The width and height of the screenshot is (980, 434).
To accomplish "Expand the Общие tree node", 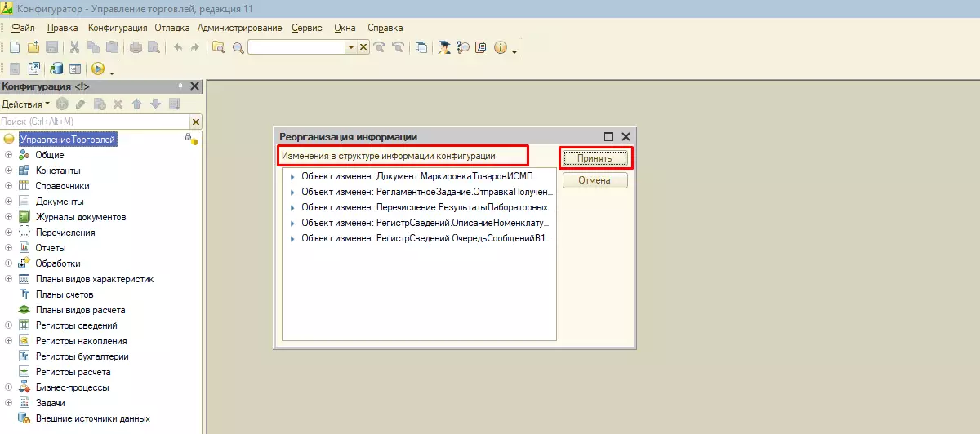I will (x=8, y=155).
